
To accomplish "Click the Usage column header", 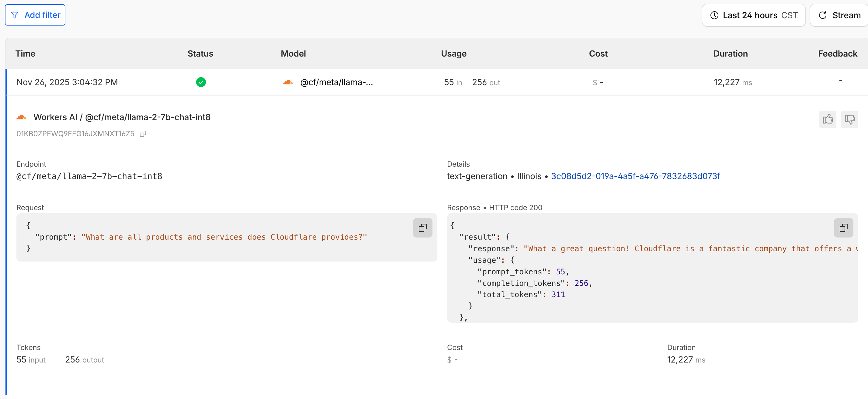I will click(453, 54).
